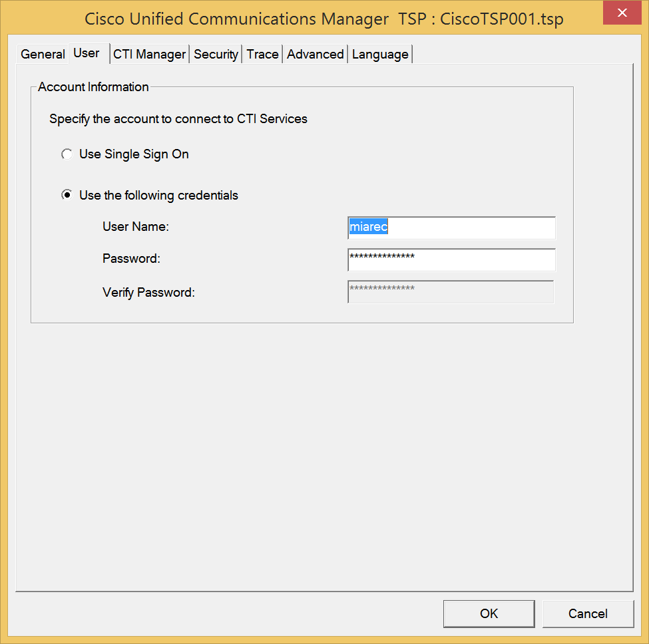Image resolution: width=649 pixels, height=644 pixels.
Task: Close the CiscoTSP001 dialog
Action: [622, 13]
